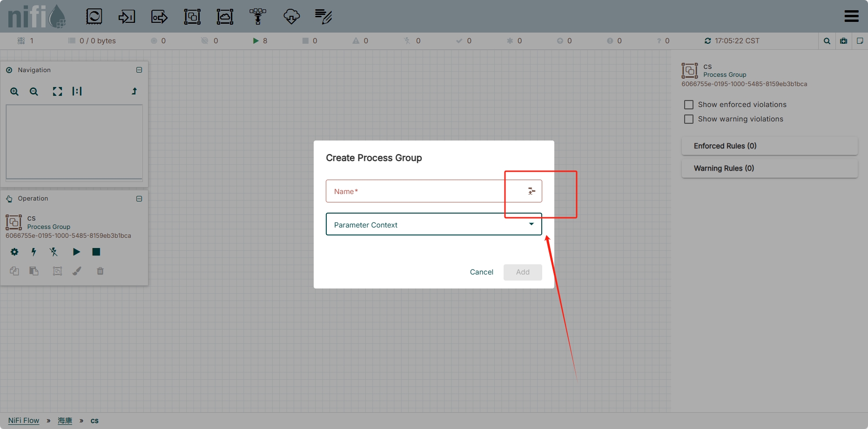Select the Input Port toolbar icon

tap(127, 17)
